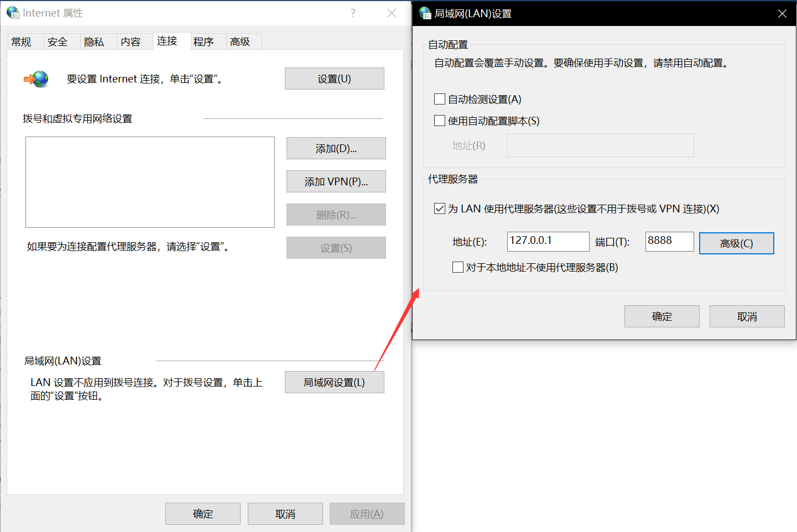The height and width of the screenshot is (532, 797).
Task: Click the 高级(C) proxy button
Action: 736,243
